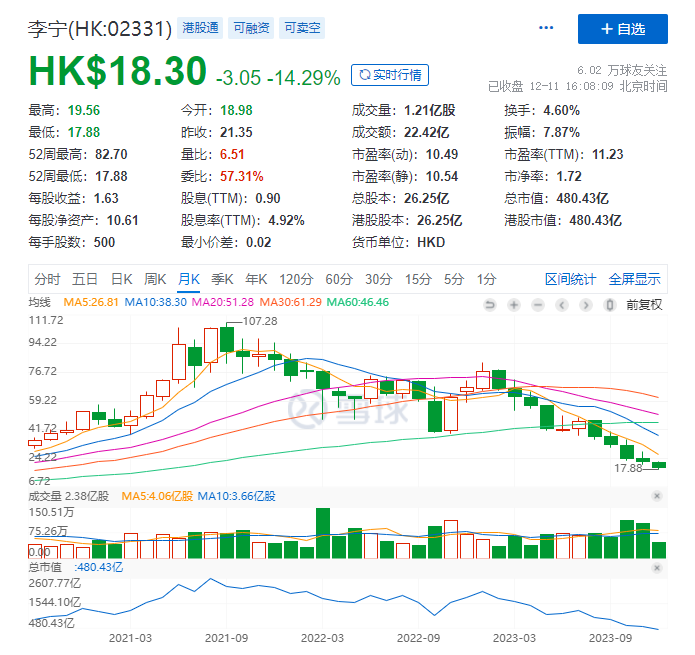This screenshot has width=695, height=655.
Task: Switch to the 15分 chart tab
Action: pos(418,279)
